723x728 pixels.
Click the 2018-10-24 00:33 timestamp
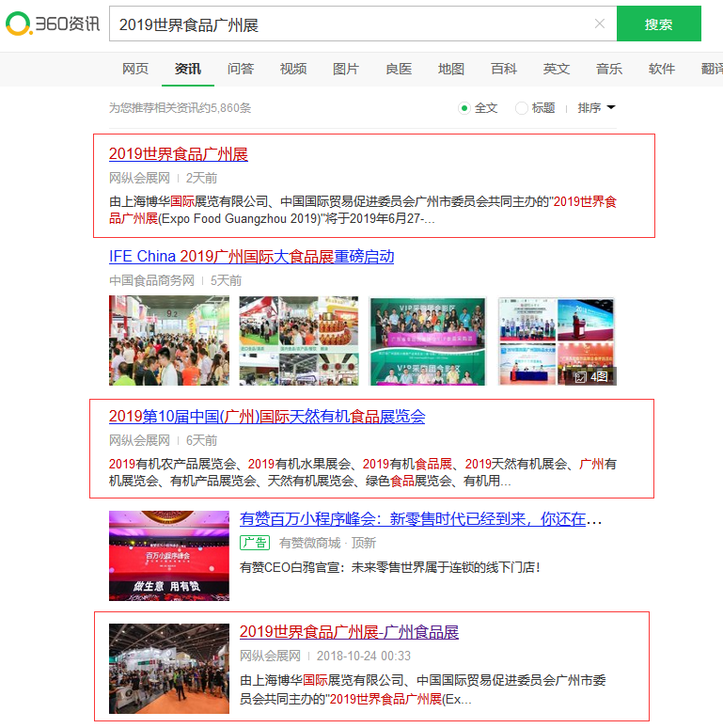tap(363, 656)
